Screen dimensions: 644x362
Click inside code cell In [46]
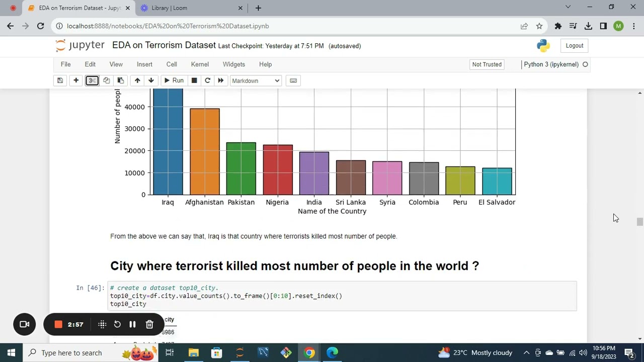[x=342, y=296]
